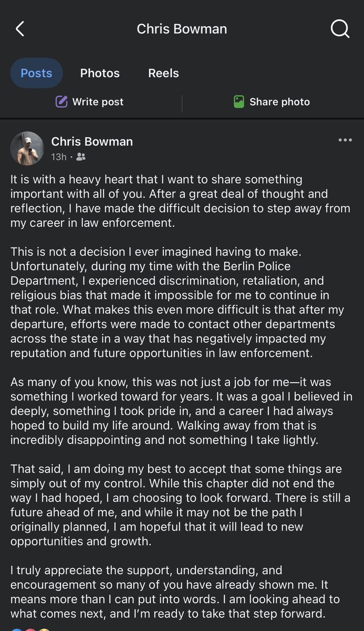This screenshot has height=631, width=364.
Task: Tap the pencil icon beside Write post
Action: pyautogui.click(x=61, y=101)
